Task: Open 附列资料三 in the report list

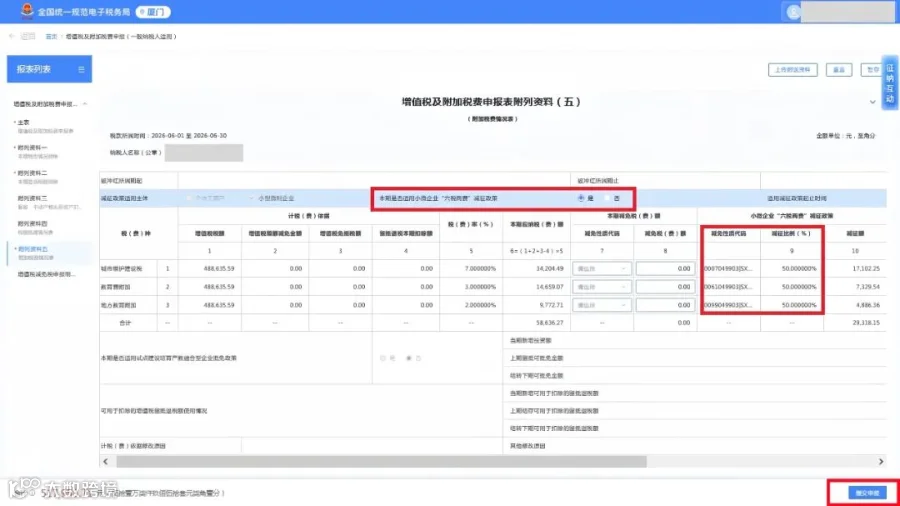Action: pos(32,198)
